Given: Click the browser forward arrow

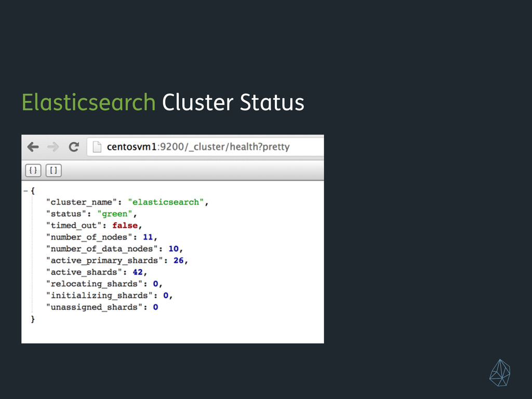Looking at the screenshot, I should pyautogui.click(x=54, y=147).
